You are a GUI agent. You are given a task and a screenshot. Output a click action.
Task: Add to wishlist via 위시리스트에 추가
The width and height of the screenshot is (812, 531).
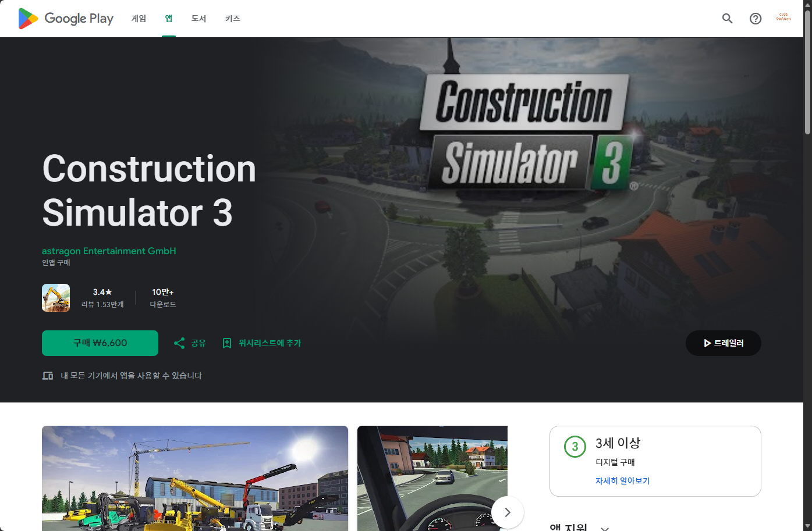pos(270,343)
